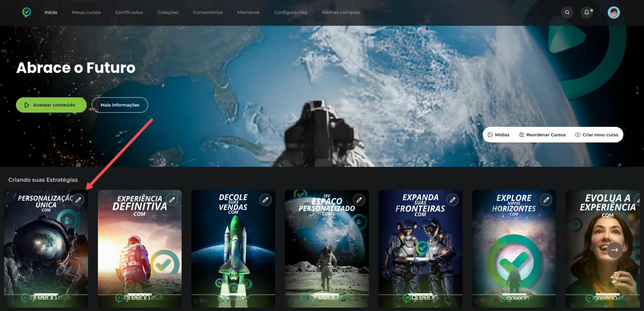Image resolution: width=644 pixels, height=311 pixels.
Task: Open the Personalização Única course thumbnail
Action: pos(46,249)
